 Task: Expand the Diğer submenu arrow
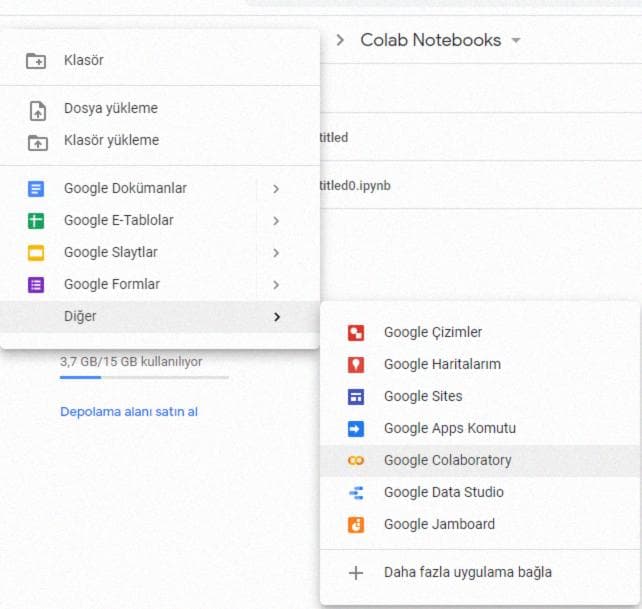(x=277, y=317)
